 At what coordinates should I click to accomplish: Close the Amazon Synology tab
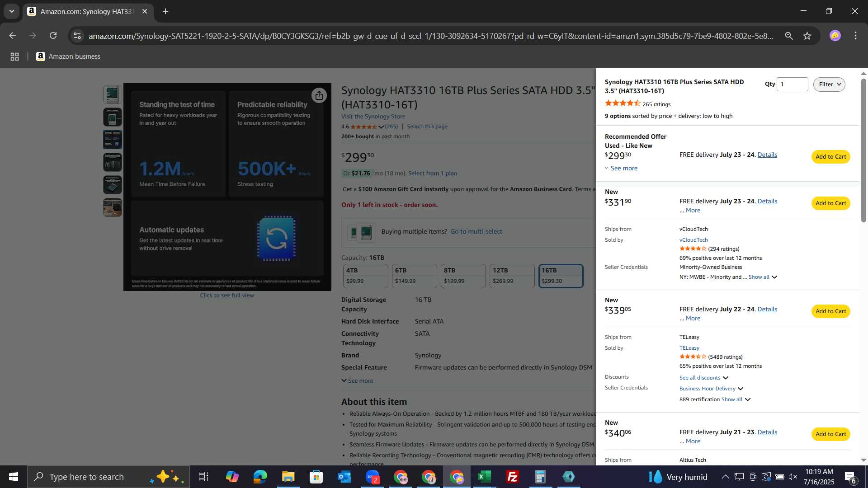[145, 11]
